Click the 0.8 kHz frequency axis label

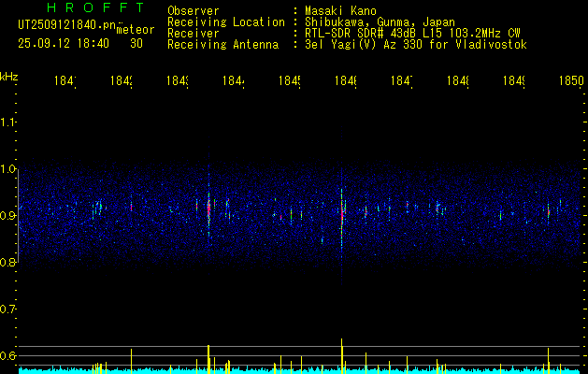7,262
